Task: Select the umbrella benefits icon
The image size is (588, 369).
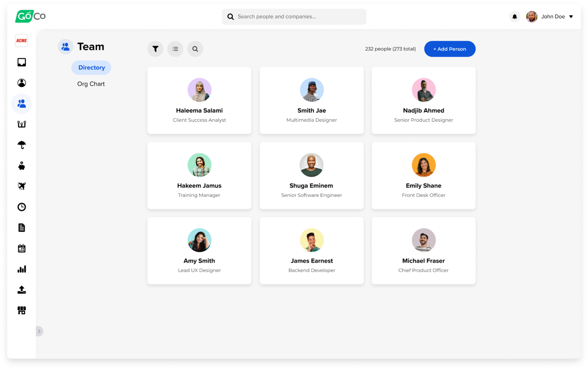Action: point(21,145)
